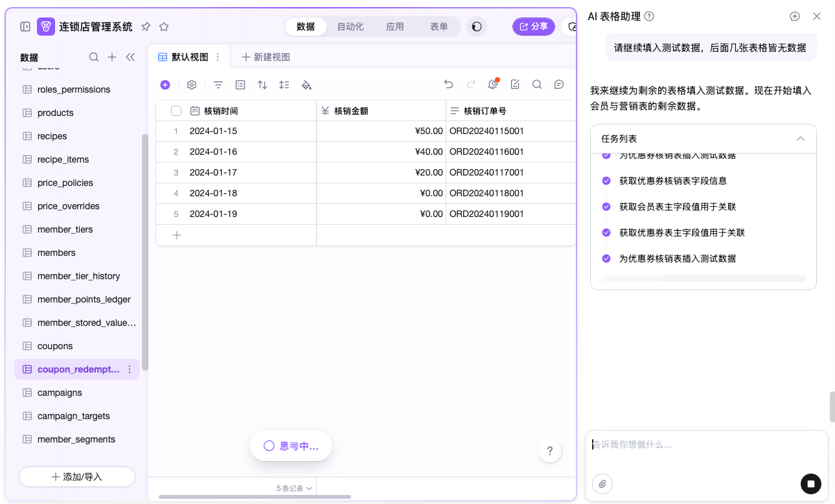The height and width of the screenshot is (504, 835).
Task: Search sidebar tables with magnifier icon
Action: pyautogui.click(x=94, y=57)
